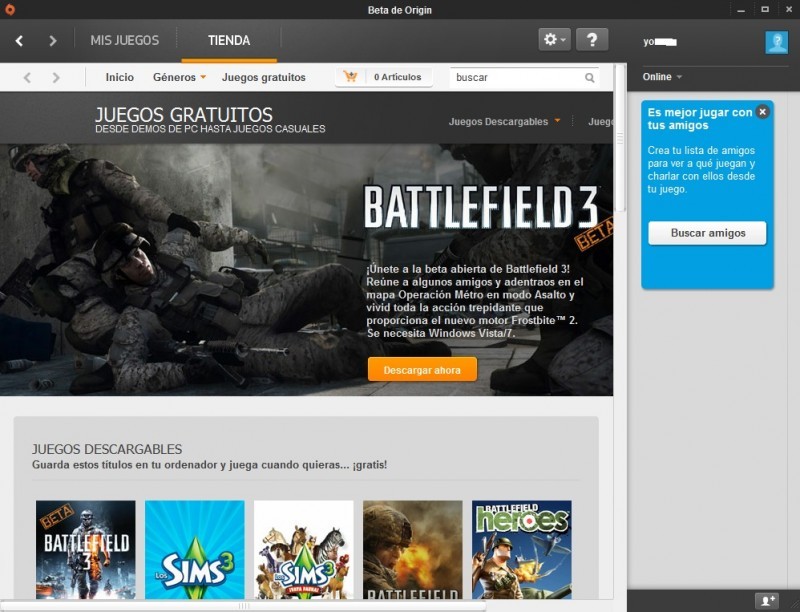Open the gear settings menu

pyautogui.click(x=555, y=39)
